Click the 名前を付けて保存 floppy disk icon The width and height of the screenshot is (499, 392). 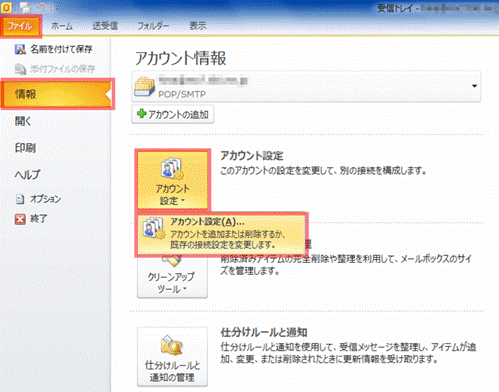coord(20,50)
